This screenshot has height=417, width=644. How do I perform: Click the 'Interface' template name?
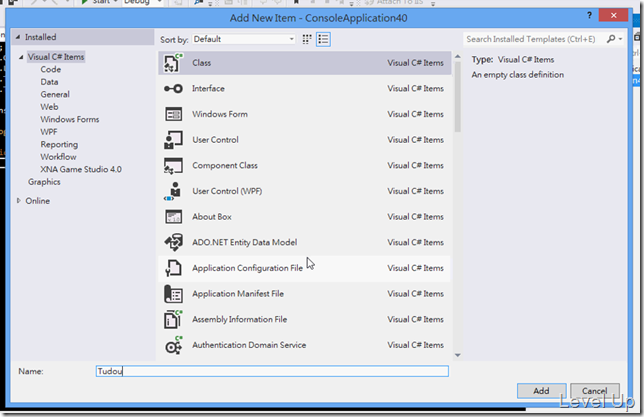[x=208, y=88]
